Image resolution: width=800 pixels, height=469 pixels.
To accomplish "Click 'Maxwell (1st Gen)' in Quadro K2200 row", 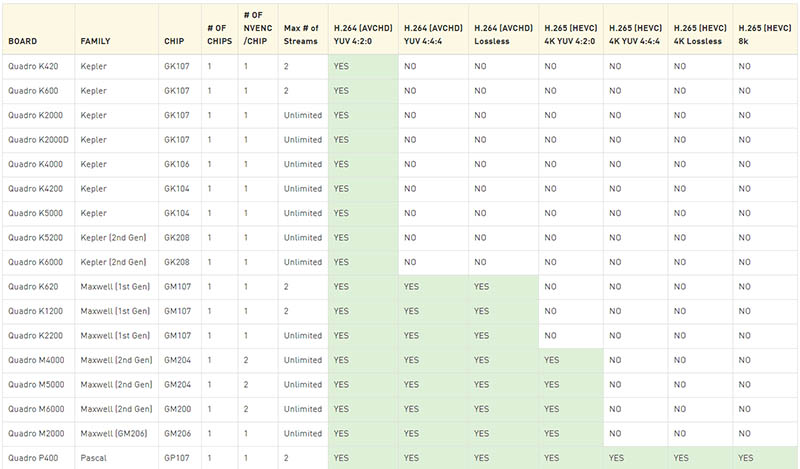I will 115,336.
